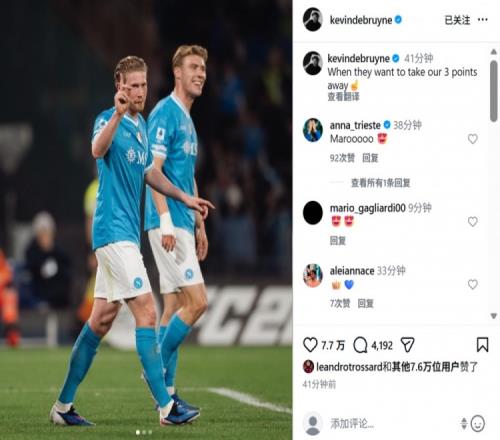500x440 pixels.
Task: Open anna_trieste's profile picture
Action: 313,130
